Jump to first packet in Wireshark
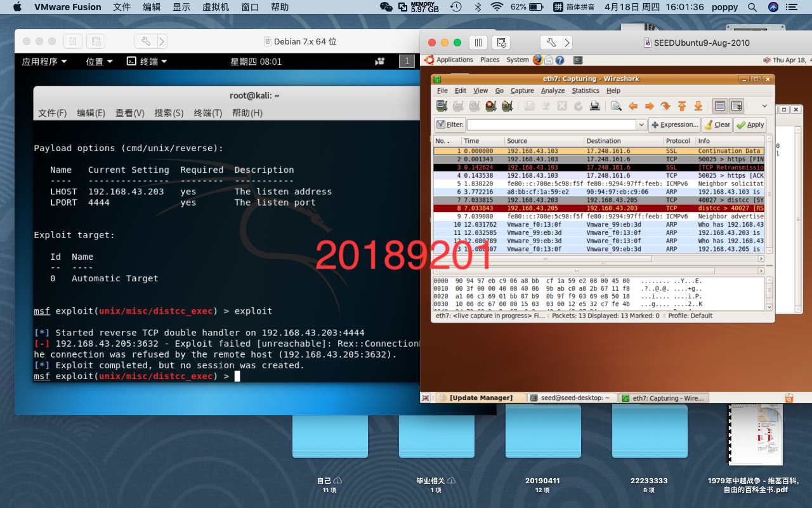The width and height of the screenshot is (812, 508). point(682,106)
